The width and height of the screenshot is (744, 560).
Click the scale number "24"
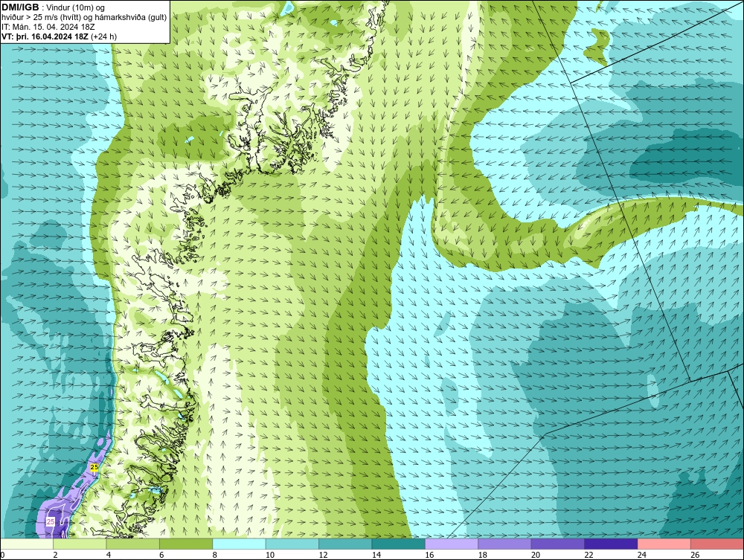(642, 556)
